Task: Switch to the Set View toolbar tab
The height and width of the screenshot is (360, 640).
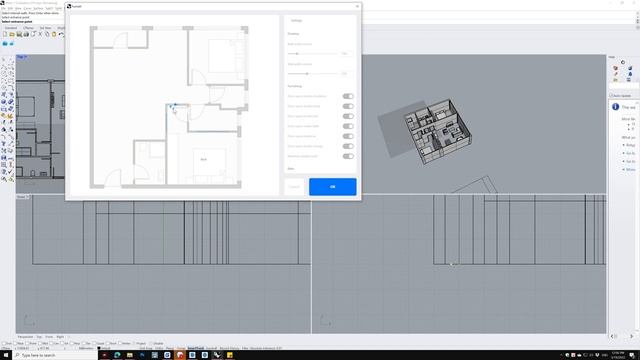Action: click(45, 28)
